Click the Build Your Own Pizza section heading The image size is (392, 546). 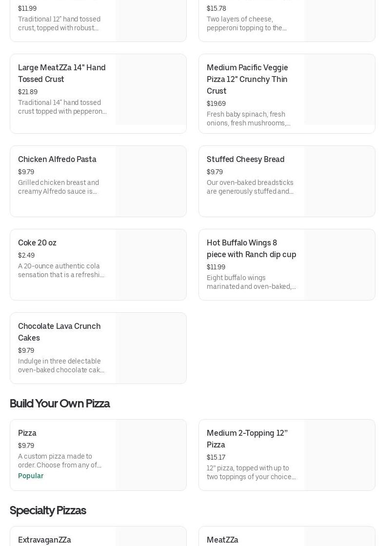point(60,404)
